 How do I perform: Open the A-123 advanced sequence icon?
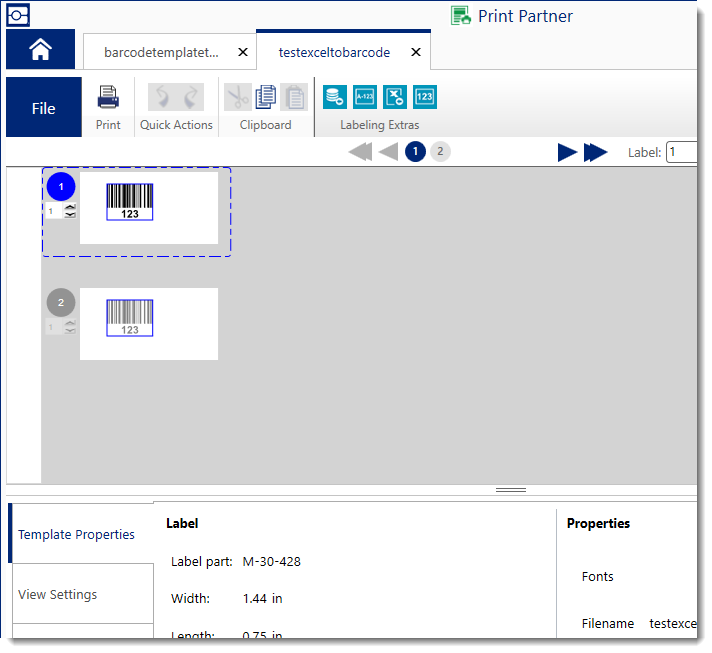click(x=365, y=97)
